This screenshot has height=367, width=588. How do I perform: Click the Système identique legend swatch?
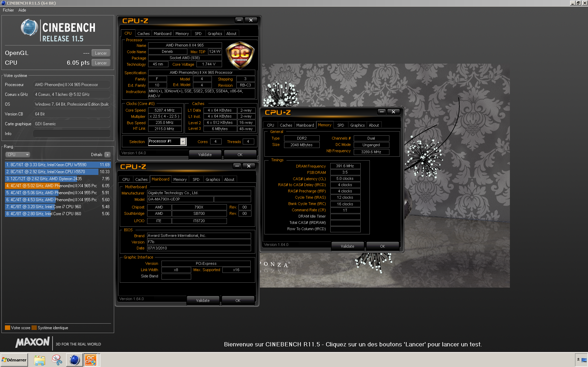34,328
